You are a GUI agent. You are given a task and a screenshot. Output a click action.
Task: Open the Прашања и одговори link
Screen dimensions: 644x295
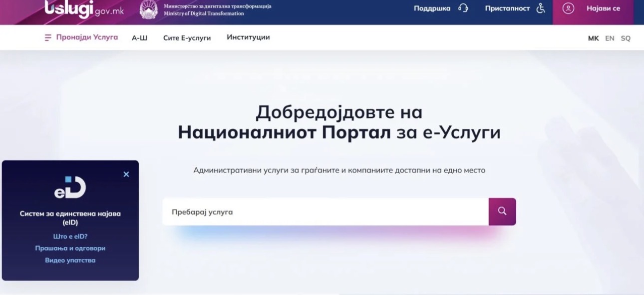(70, 248)
